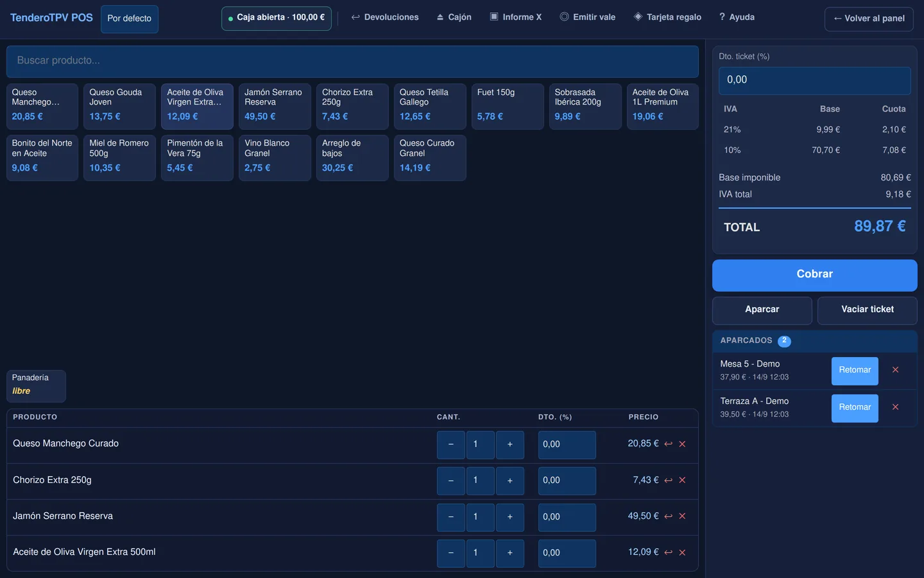Retomar the Mesa 5 - Demo ticket
The width and height of the screenshot is (924, 578).
855,371
